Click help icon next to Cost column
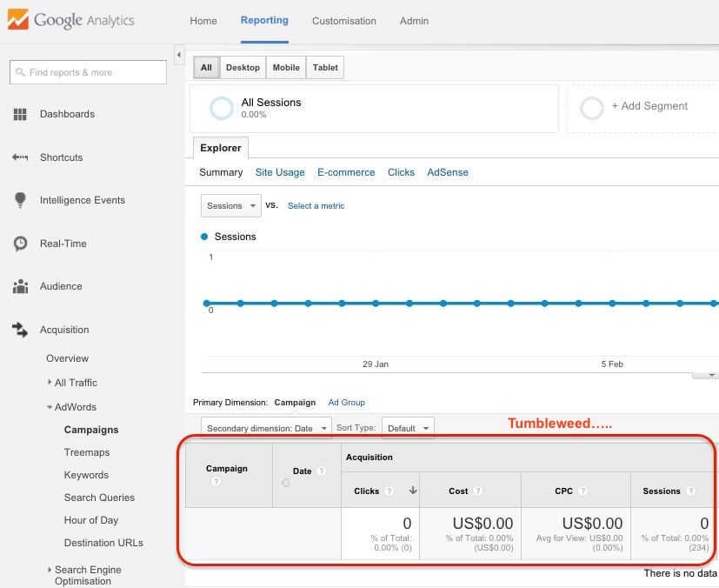 coord(478,491)
